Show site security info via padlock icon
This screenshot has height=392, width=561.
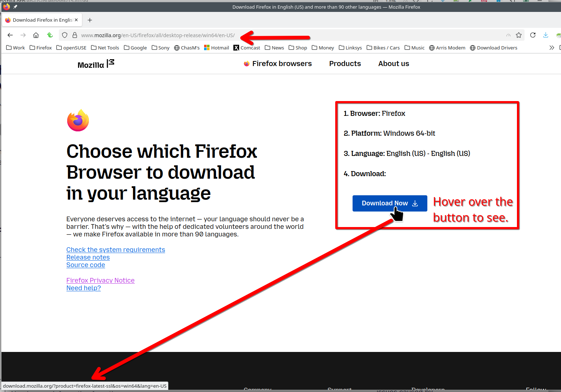click(x=75, y=35)
